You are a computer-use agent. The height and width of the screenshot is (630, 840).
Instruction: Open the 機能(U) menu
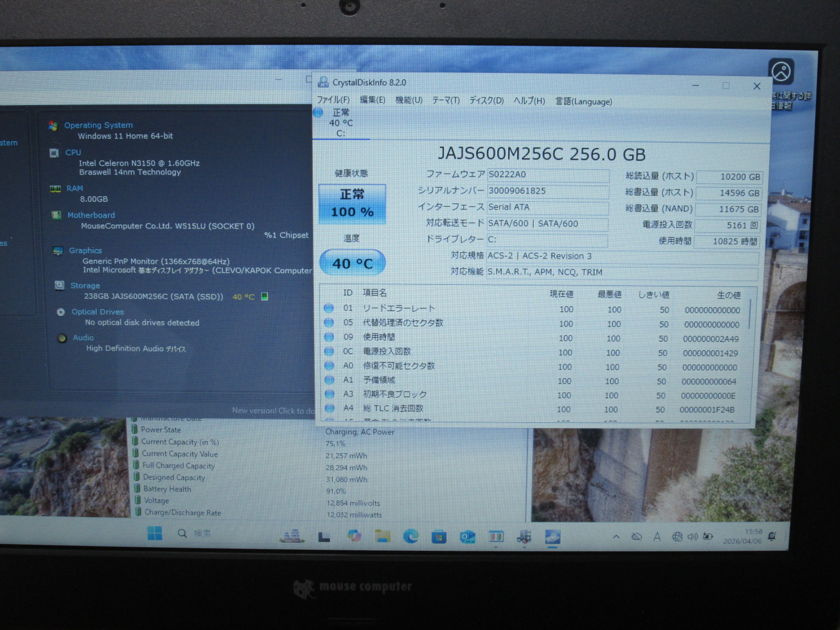click(408, 100)
